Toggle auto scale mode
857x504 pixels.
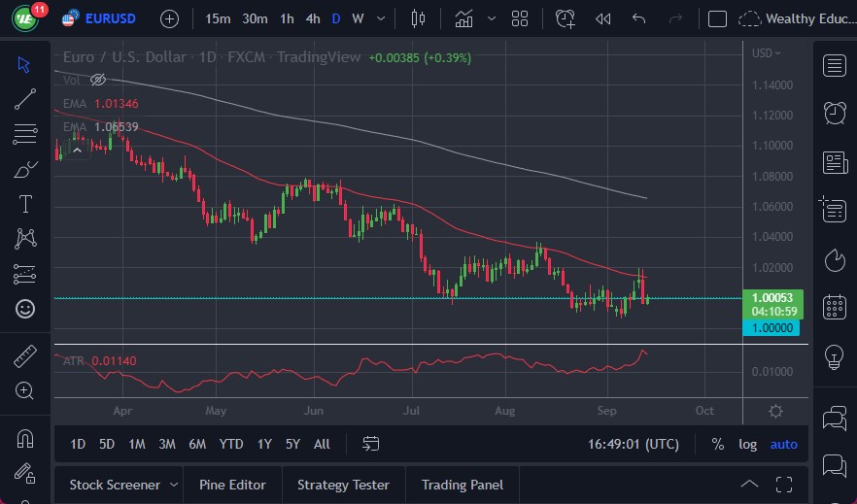coord(783,444)
